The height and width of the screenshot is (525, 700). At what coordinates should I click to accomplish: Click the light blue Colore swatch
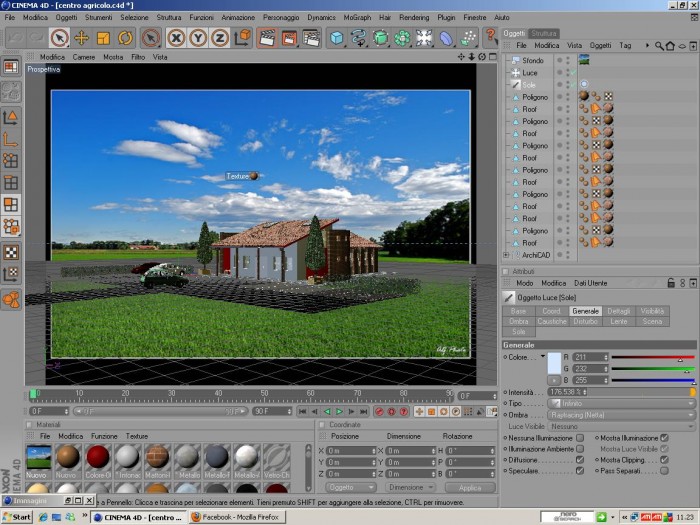coord(554,363)
